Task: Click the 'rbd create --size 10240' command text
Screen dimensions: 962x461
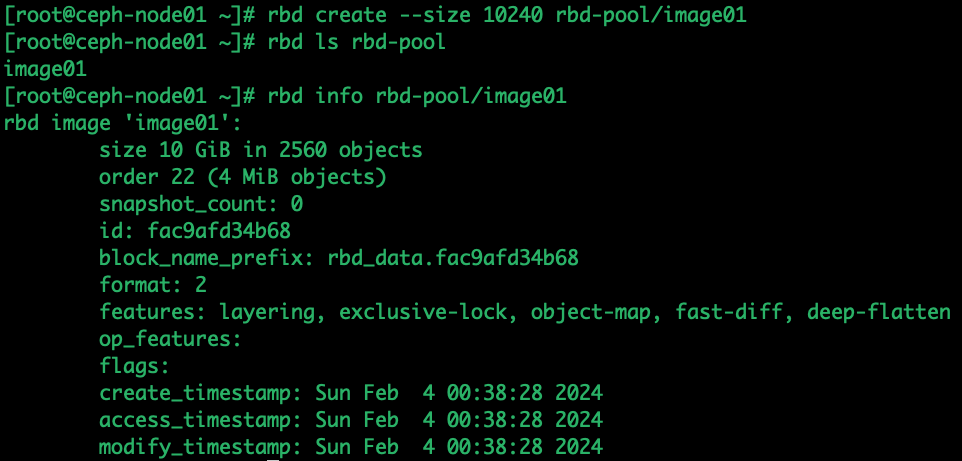Action: pos(405,15)
